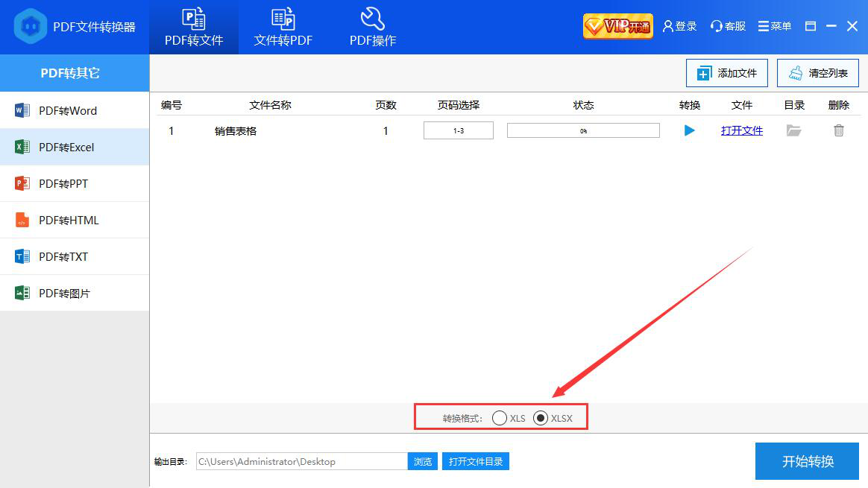Screen dimensions: 868x488
Task: Click the 页数 column header
Action: pos(386,105)
